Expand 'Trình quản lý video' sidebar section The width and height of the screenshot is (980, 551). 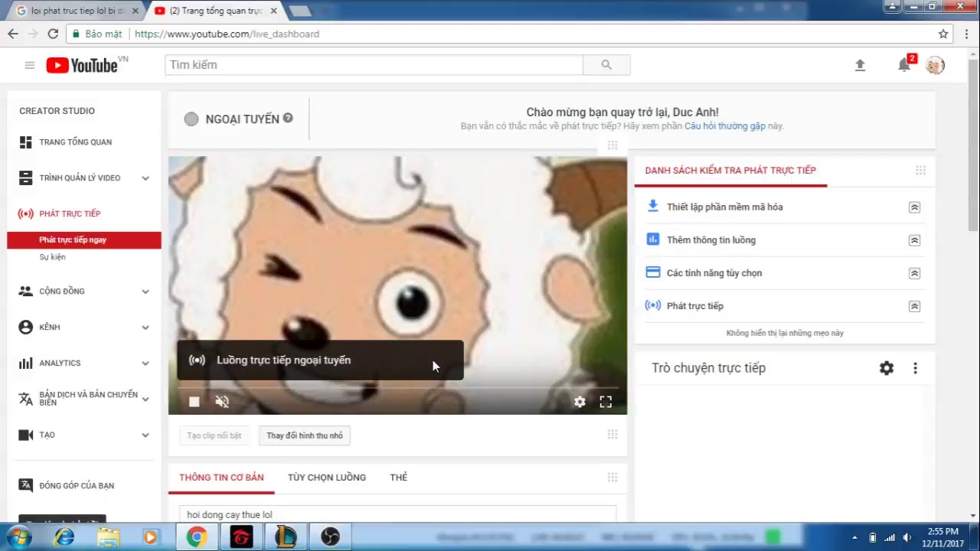pos(145,178)
